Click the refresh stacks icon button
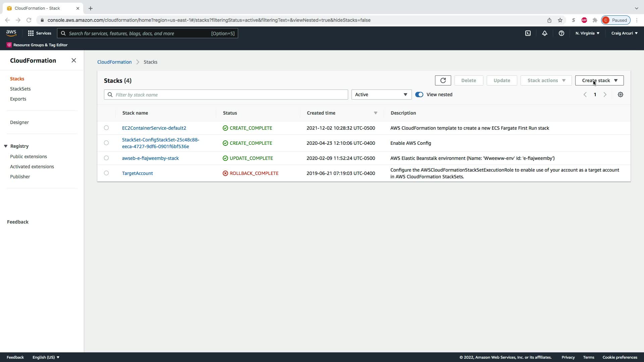This screenshot has height=362, width=644. 443,80
